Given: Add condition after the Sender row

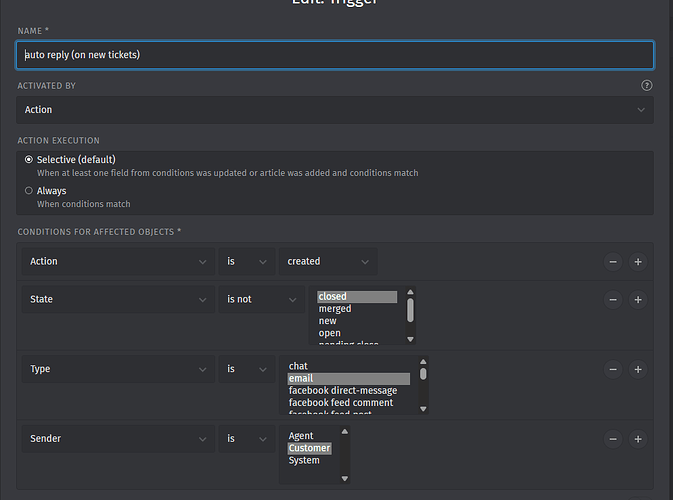Looking at the screenshot, I should 638,439.
